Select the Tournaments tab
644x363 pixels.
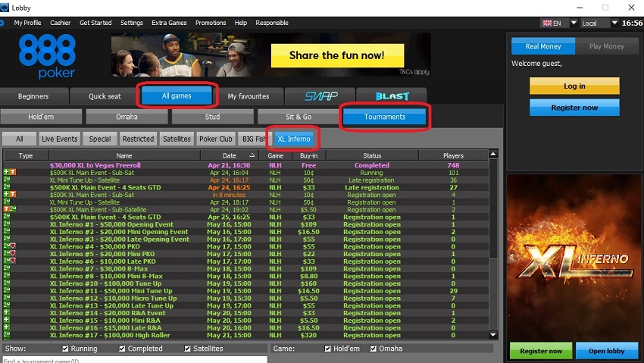point(385,117)
